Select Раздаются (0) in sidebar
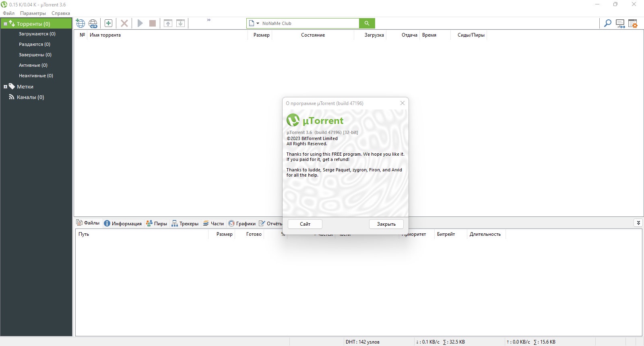The width and height of the screenshot is (644, 346). coord(35,44)
